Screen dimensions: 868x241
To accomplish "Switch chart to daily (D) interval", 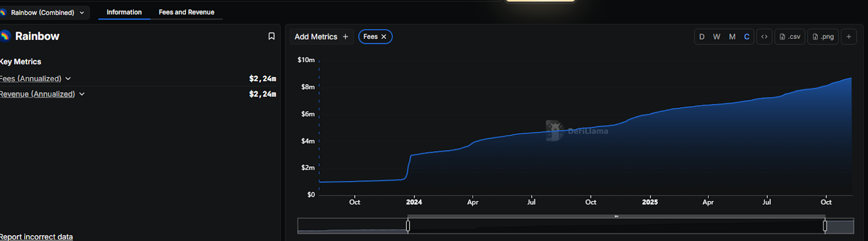I will [x=702, y=37].
